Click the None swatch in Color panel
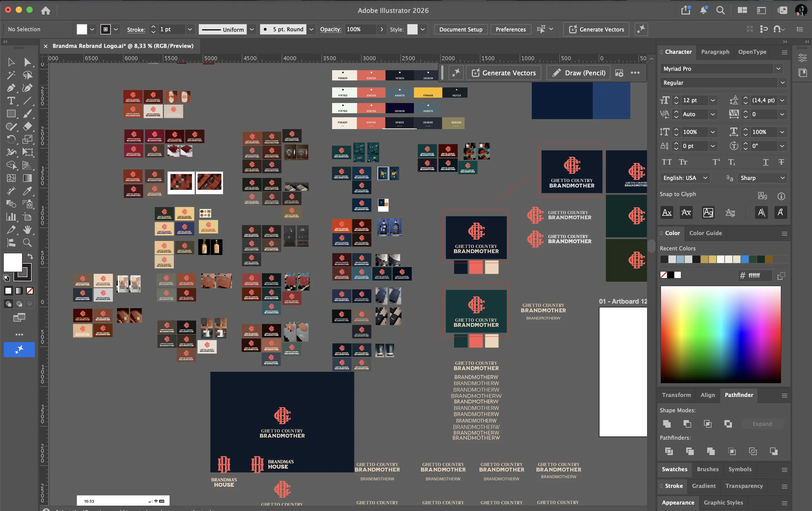This screenshot has height=511, width=812. pos(664,275)
